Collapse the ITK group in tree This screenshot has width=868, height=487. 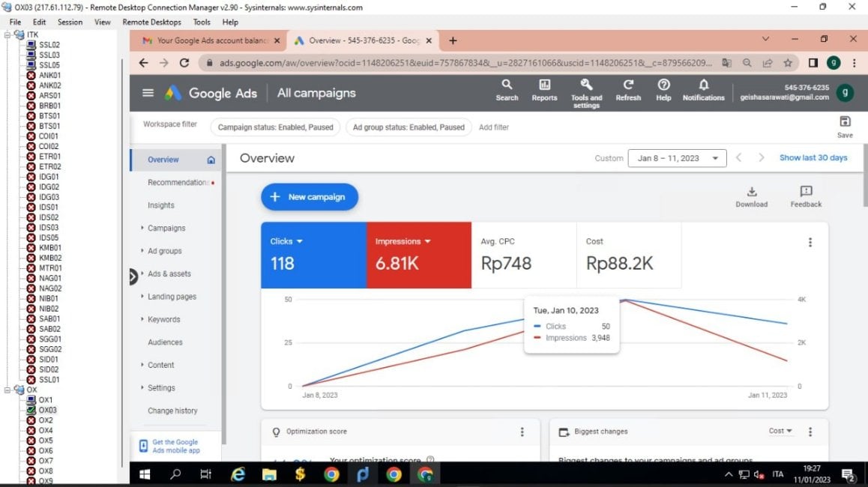(x=7, y=34)
